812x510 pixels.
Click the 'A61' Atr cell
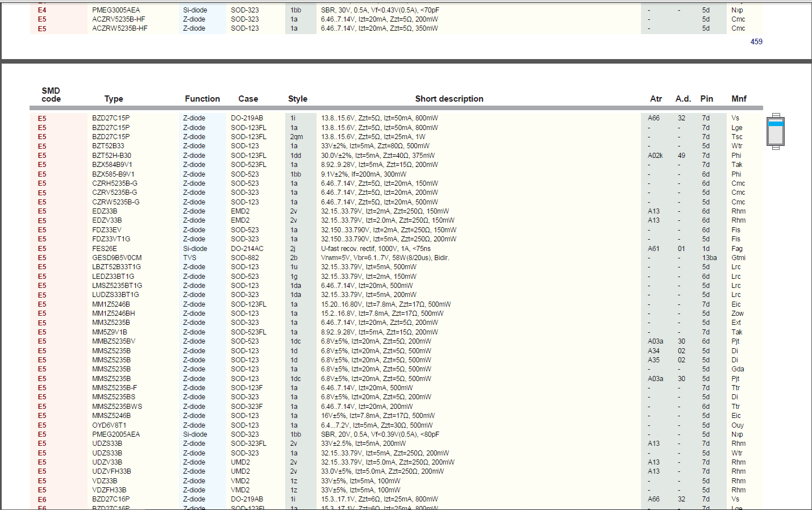click(x=653, y=248)
